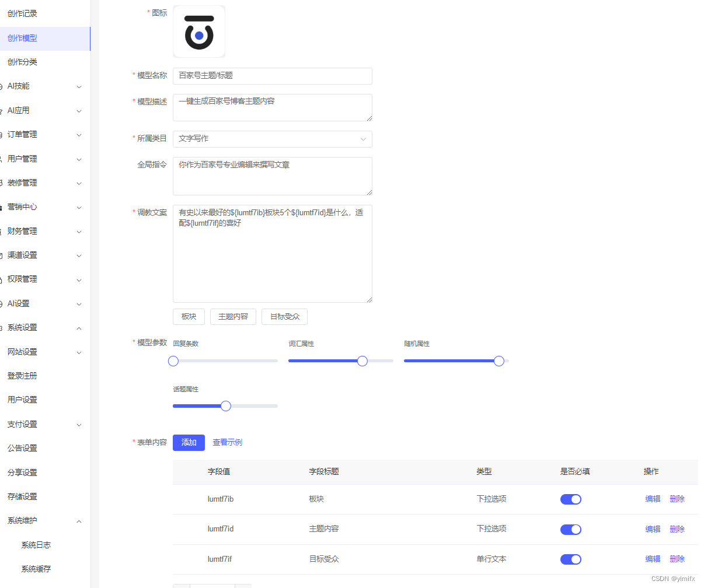This screenshot has width=704, height=588.
Task: Collapse the 系统设置 menu chevron
Action: click(79, 328)
